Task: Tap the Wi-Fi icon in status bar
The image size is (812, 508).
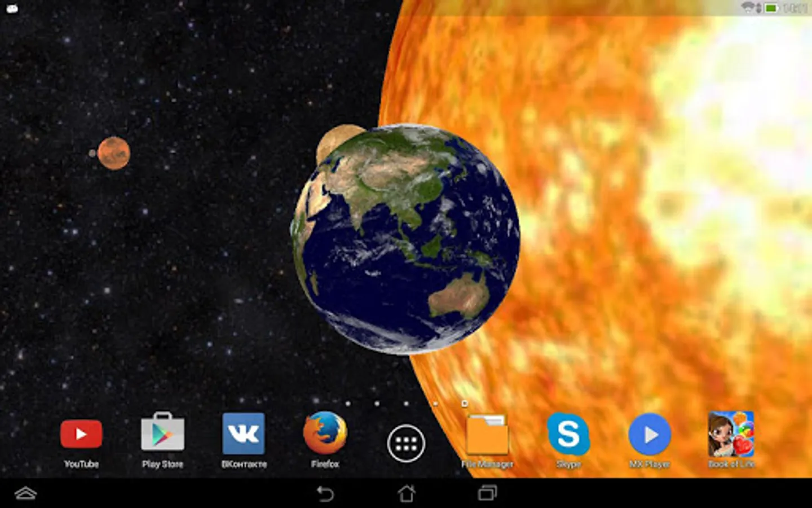Action: [748, 7]
